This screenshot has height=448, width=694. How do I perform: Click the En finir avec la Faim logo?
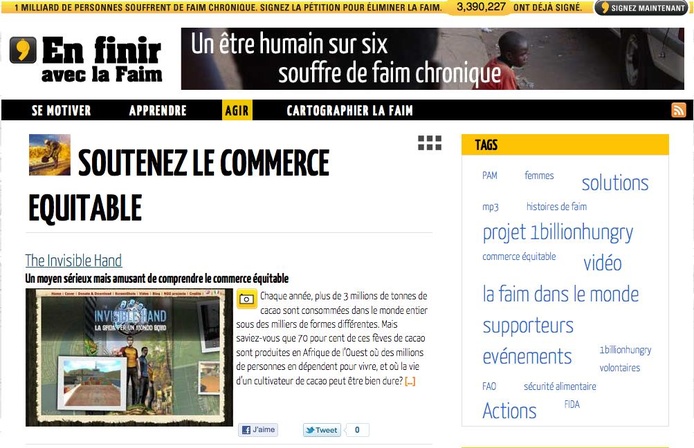pyautogui.click(x=85, y=60)
